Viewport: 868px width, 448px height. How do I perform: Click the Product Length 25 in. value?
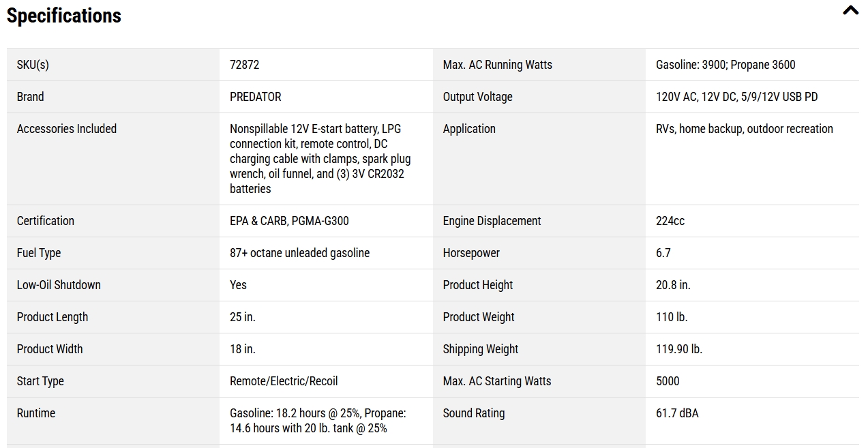243,317
